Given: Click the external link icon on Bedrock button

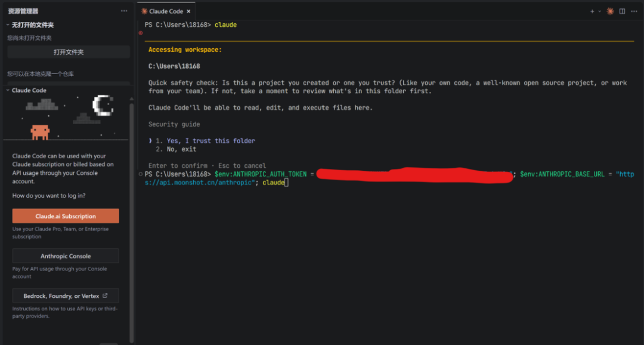Looking at the screenshot, I should point(105,295).
